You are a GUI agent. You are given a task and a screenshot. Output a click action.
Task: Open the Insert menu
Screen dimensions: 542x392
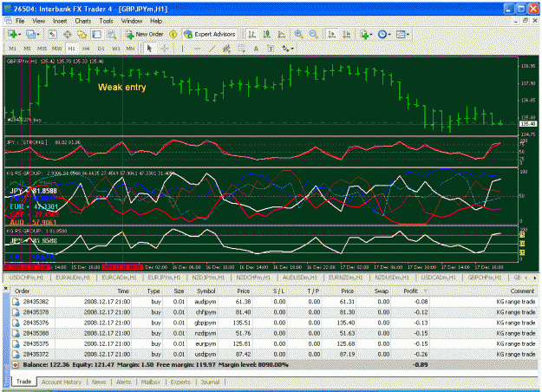coord(60,21)
